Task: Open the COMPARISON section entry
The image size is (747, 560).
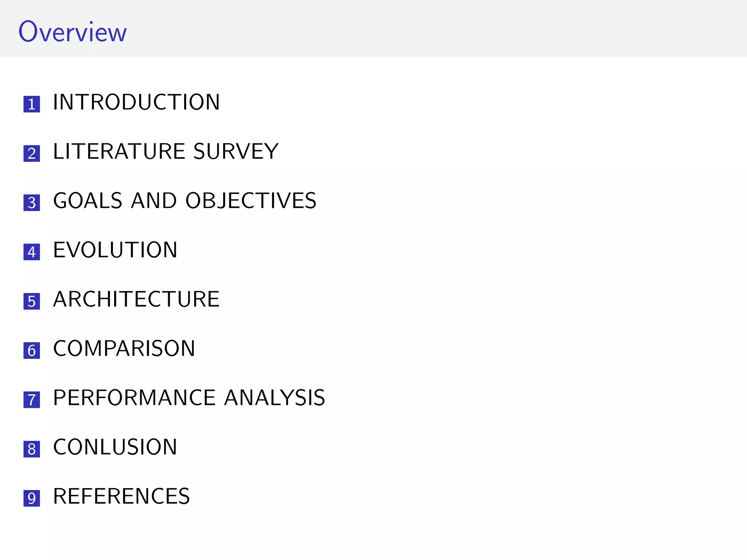Action: coord(124,349)
